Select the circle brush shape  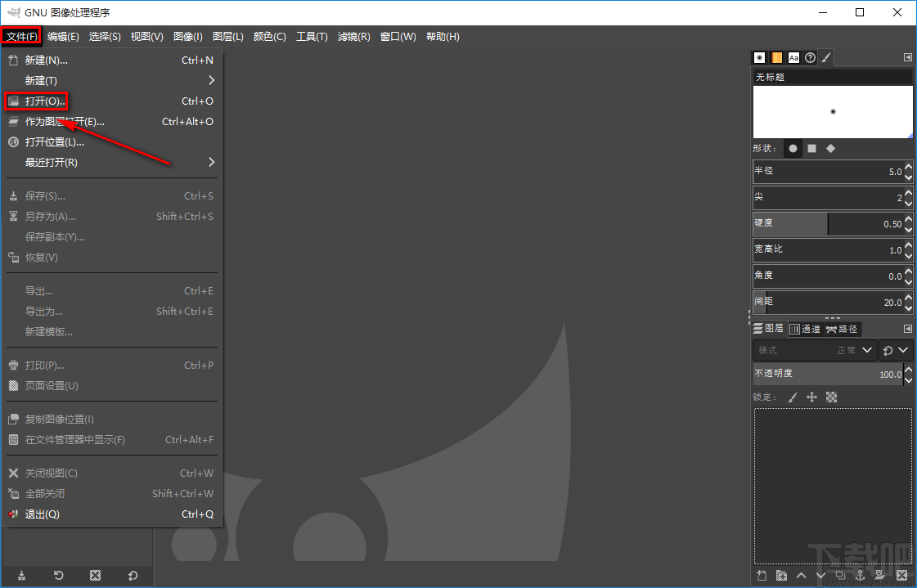793,149
